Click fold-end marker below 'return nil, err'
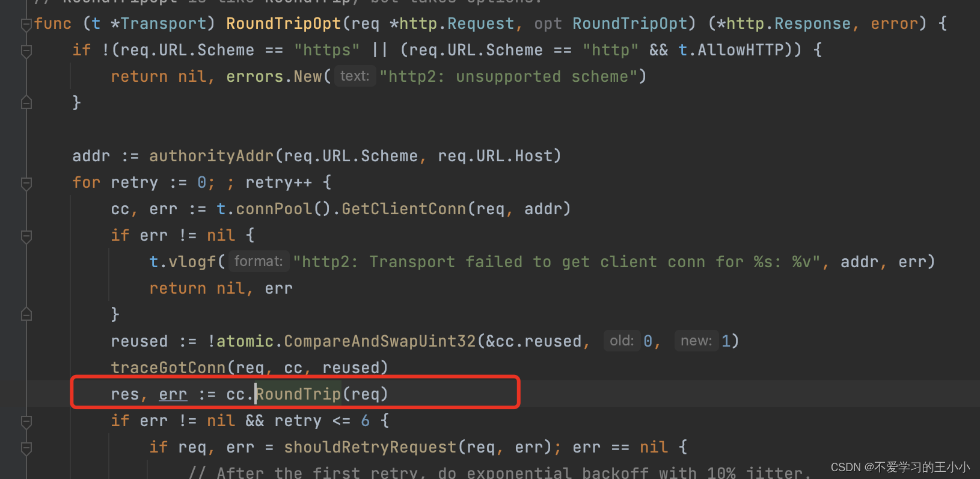Image resolution: width=980 pixels, height=479 pixels. [x=26, y=315]
